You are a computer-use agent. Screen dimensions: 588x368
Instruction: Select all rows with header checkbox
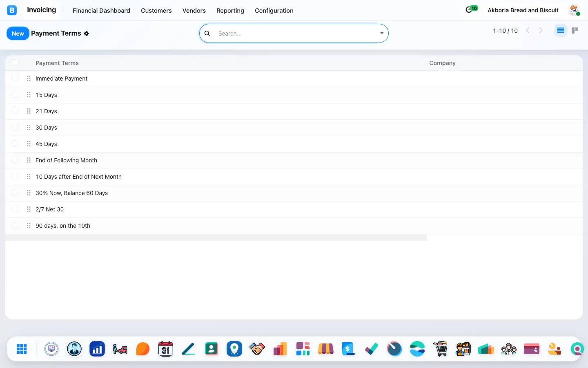pyautogui.click(x=15, y=63)
